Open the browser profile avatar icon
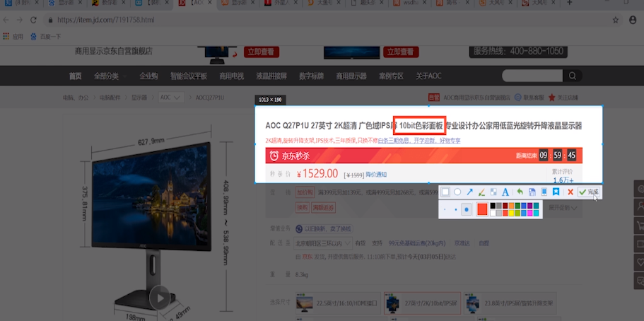The height and width of the screenshot is (321, 644). [633, 20]
